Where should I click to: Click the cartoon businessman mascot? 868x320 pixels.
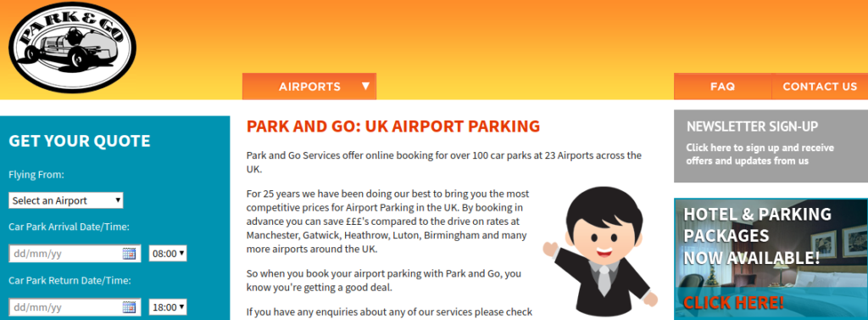click(601, 252)
